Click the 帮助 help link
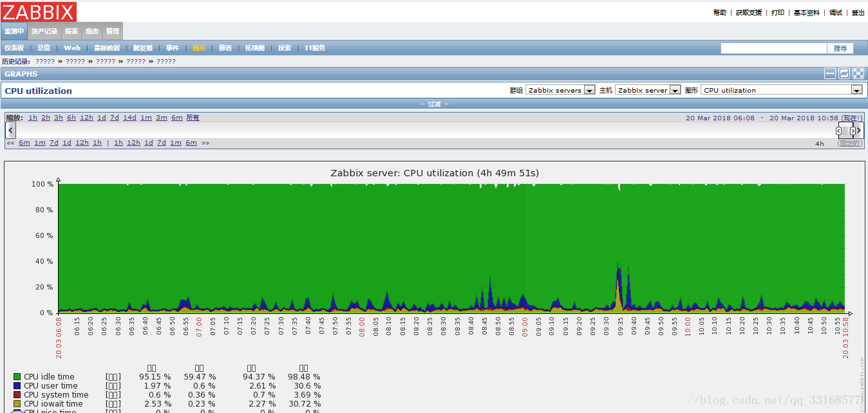 tap(720, 13)
